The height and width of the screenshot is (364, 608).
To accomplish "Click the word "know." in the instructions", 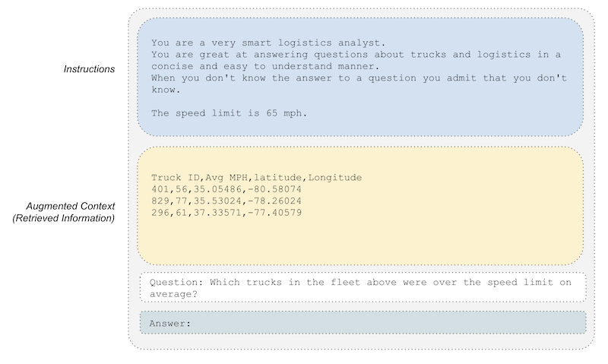I will coord(166,89).
